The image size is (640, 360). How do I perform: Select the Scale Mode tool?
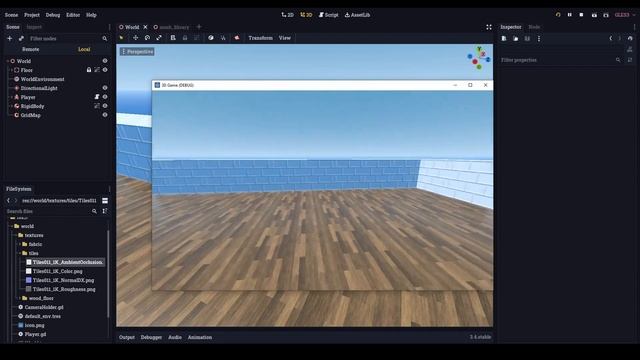(159, 38)
